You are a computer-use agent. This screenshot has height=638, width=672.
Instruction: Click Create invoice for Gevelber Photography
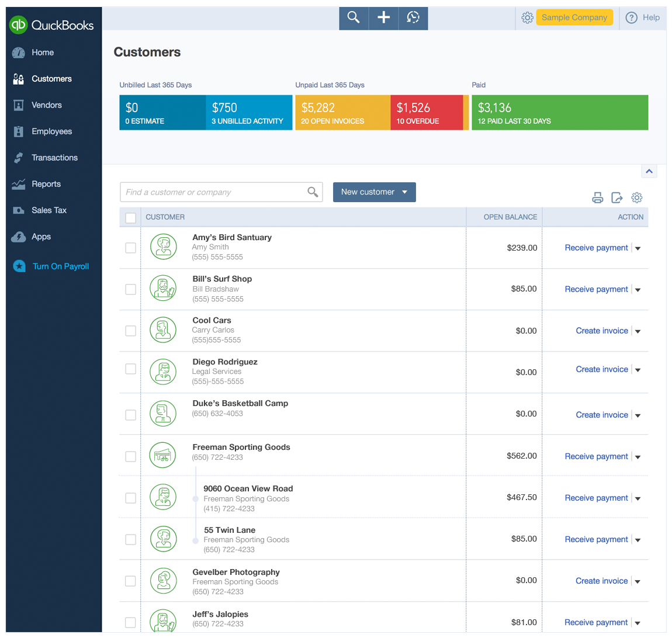602,581
